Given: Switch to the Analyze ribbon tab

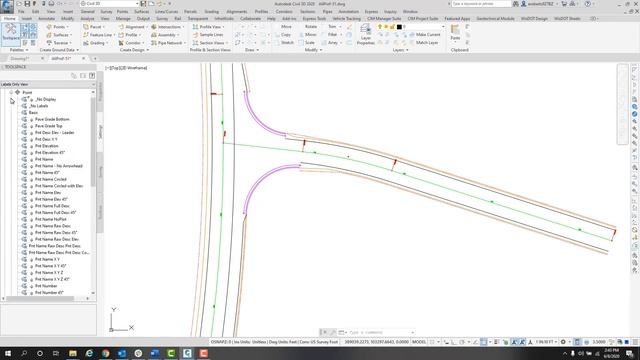Looking at the screenshot, I should (x=87, y=19).
